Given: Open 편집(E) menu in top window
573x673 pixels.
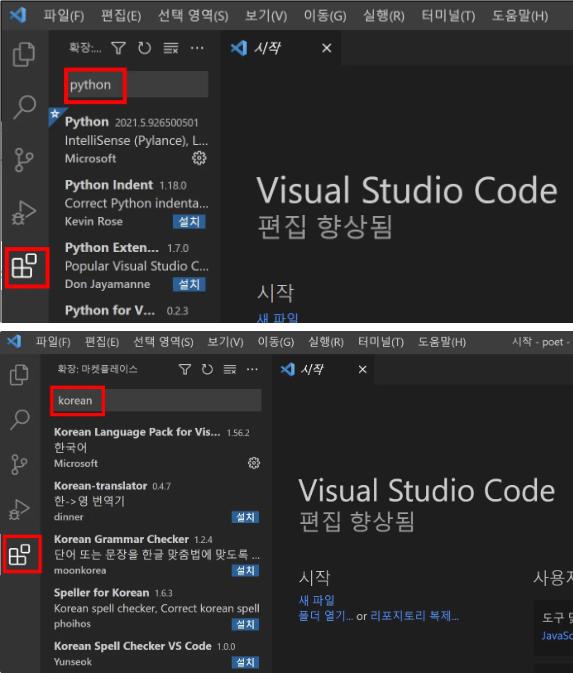Looking at the screenshot, I should pos(121,16).
